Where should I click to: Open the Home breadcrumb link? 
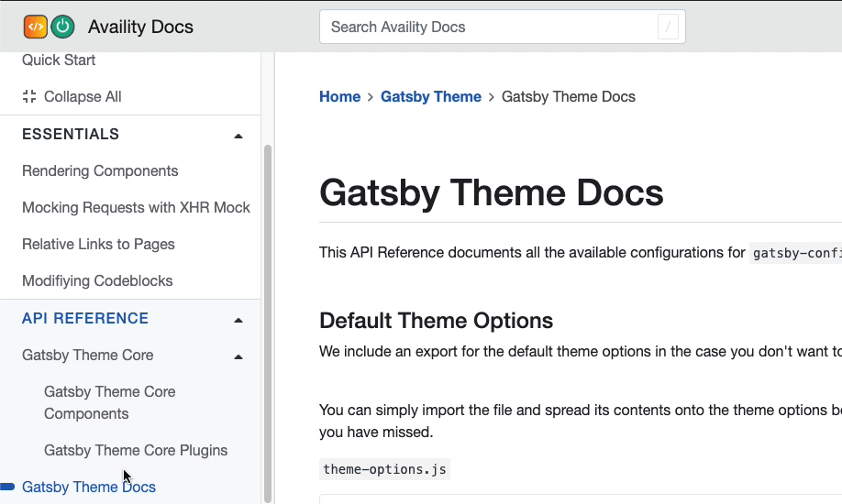[339, 96]
